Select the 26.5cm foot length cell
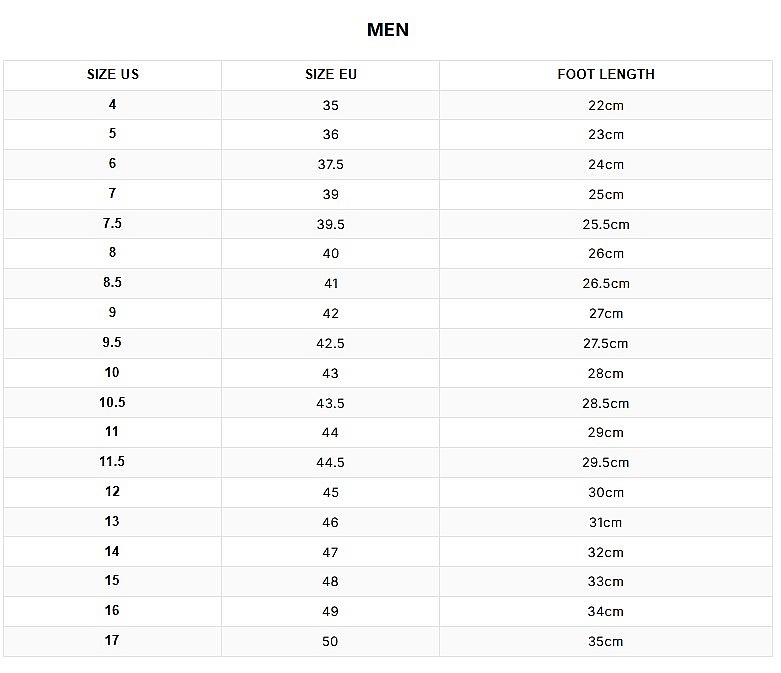Image resolution: width=781 pixels, height=673 pixels. click(x=606, y=283)
